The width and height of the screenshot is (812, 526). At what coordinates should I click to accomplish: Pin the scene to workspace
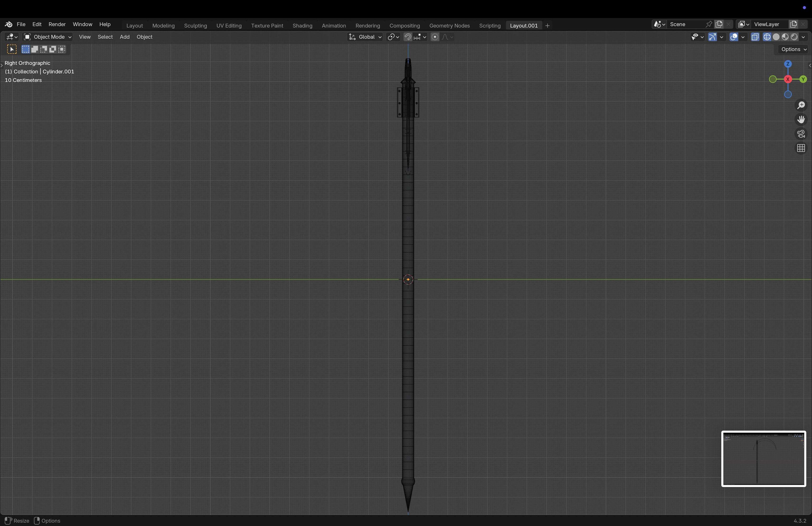[709, 24]
